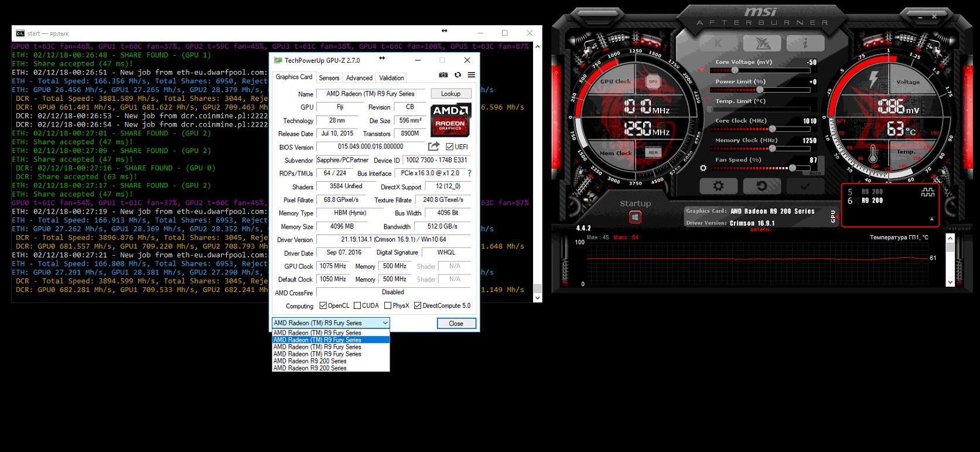Image resolution: width=980 pixels, height=452 pixels.
Task: Click the Close button in GPU-Z
Action: pyautogui.click(x=456, y=324)
